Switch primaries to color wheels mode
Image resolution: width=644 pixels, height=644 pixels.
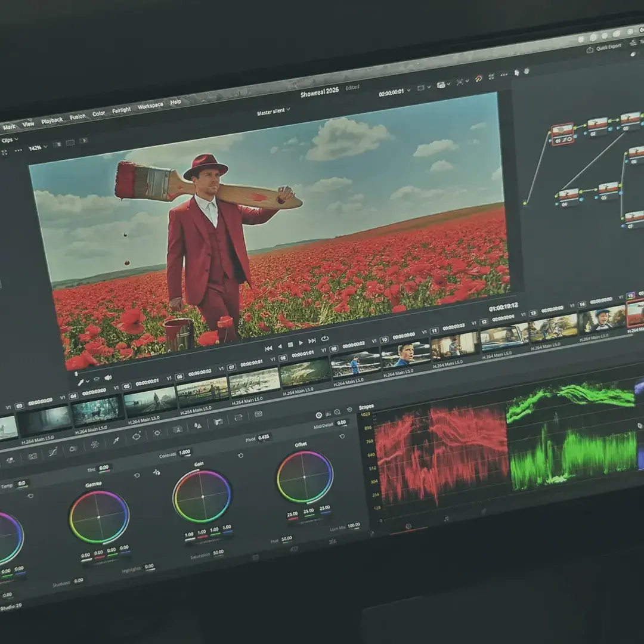[318, 415]
